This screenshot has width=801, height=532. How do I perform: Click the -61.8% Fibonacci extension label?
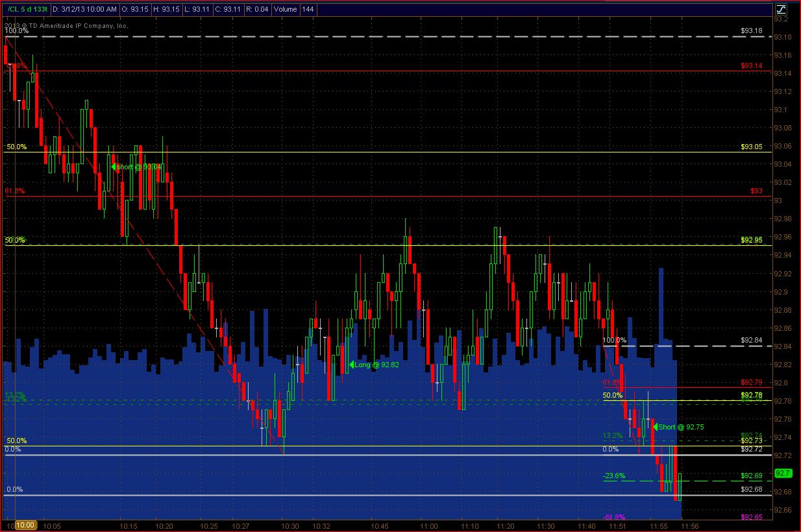point(613,517)
